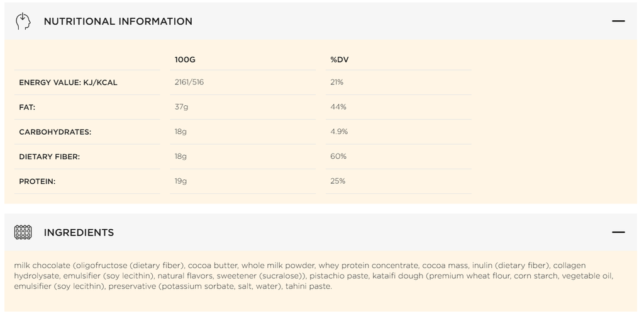Viewport: 644px width, 318px height.
Task: Select the %DV column header
Action: pyautogui.click(x=340, y=60)
